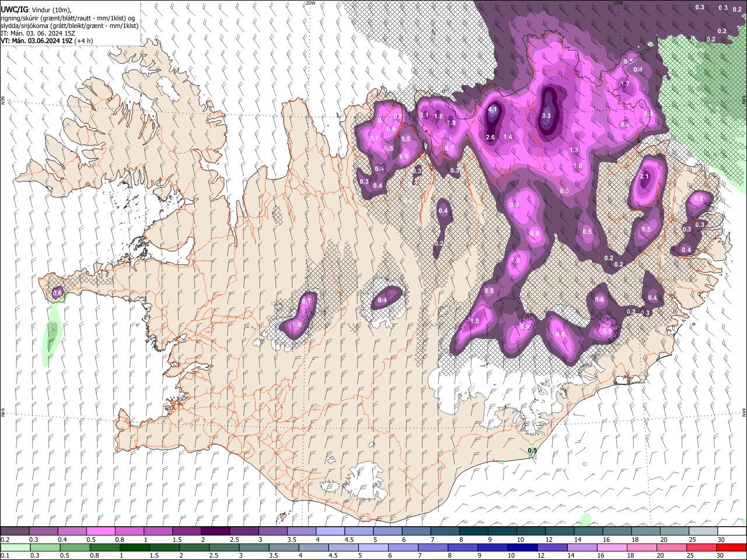
Task: Click bright pink 0.5–0.8 swatch on upper scale
Action: tap(100, 531)
